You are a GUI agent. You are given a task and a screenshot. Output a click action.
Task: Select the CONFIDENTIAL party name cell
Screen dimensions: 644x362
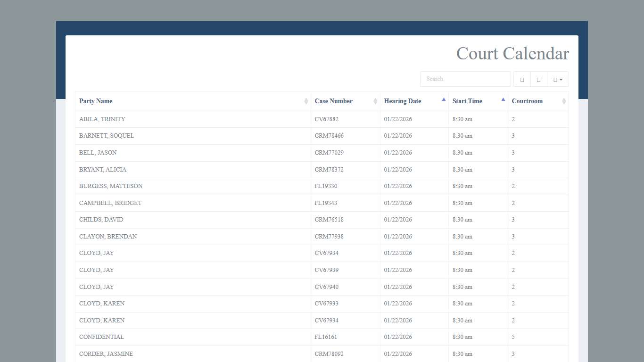pos(101,337)
